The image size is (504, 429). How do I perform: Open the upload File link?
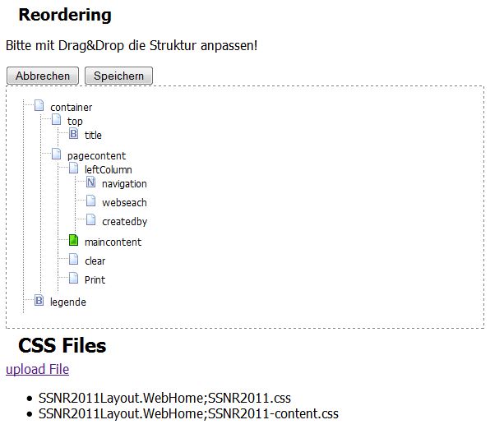click(x=37, y=369)
